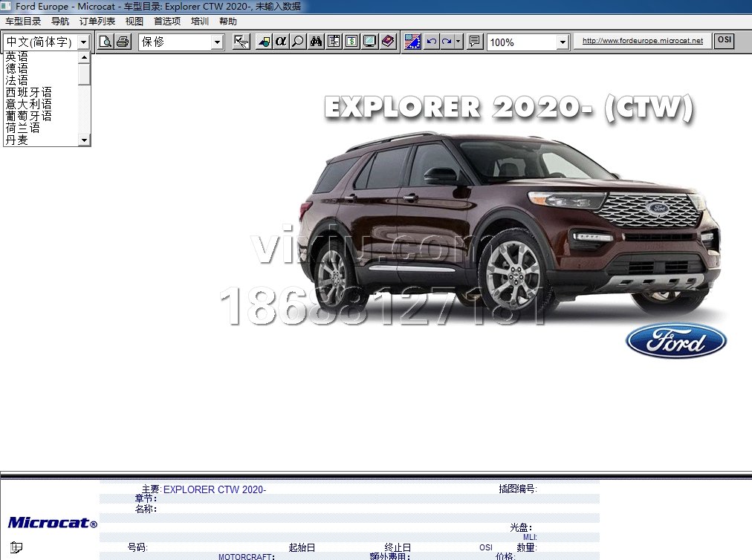The height and width of the screenshot is (560, 752).
Task: Click the book icon in toolbar
Action: (x=388, y=42)
